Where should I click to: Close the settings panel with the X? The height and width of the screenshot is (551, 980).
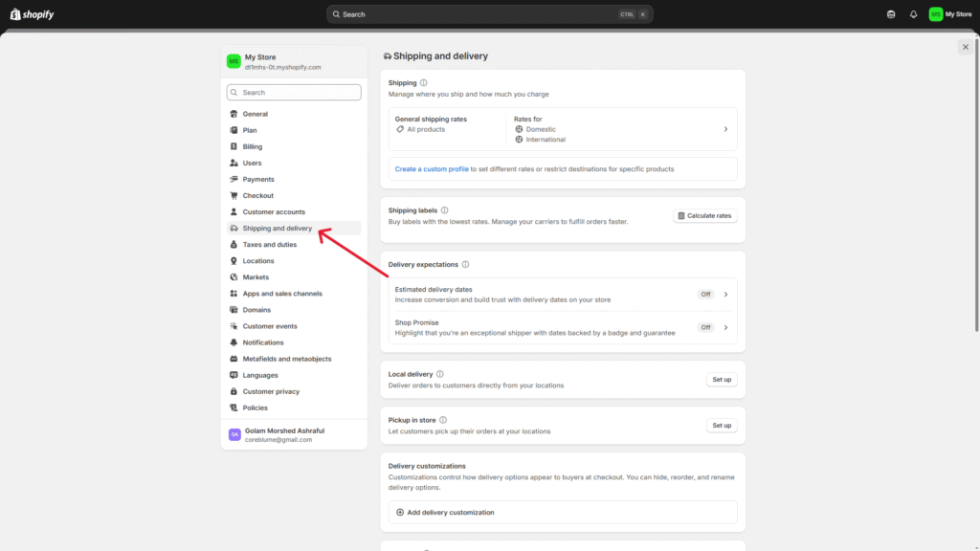(x=965, y=47)
